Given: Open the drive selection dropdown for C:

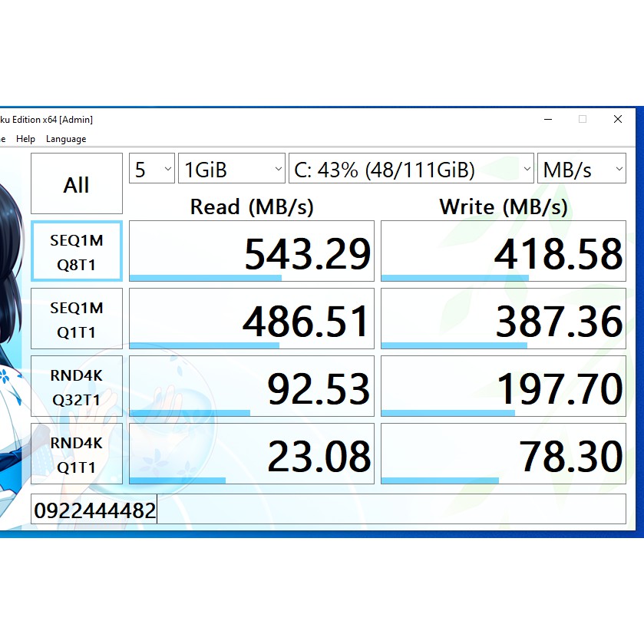Looking at the screenshot, I should coord(411,168).
